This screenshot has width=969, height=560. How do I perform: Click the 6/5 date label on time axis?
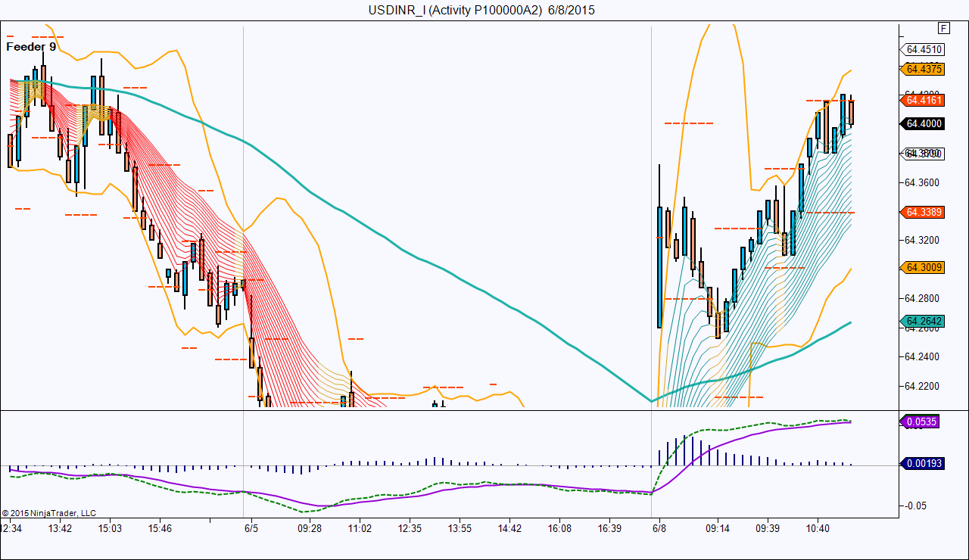click(x=251, y=528)
